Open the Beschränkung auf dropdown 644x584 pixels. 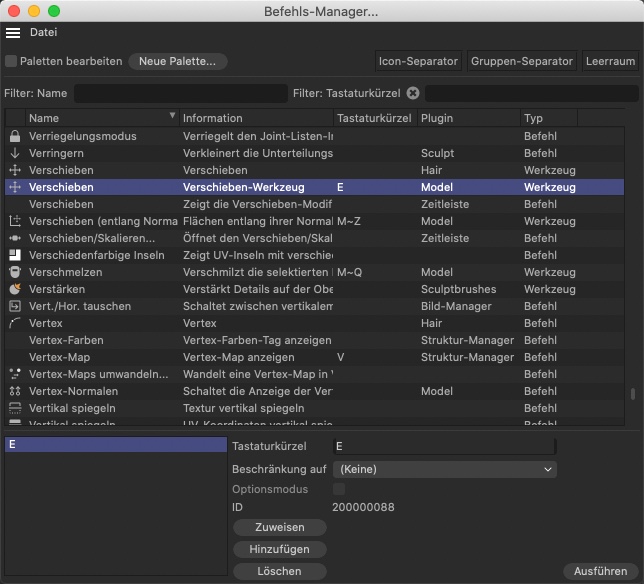[444, 468]
